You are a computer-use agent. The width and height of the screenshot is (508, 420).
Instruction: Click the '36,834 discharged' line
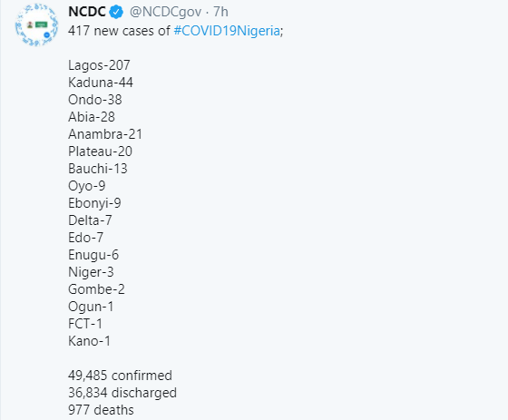(122, 393)
